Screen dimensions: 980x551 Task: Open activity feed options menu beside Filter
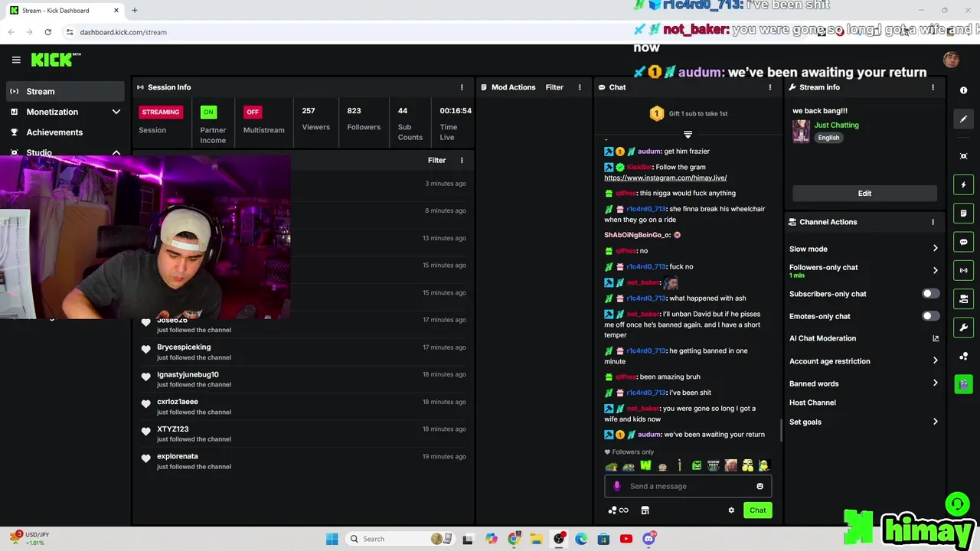462,161
